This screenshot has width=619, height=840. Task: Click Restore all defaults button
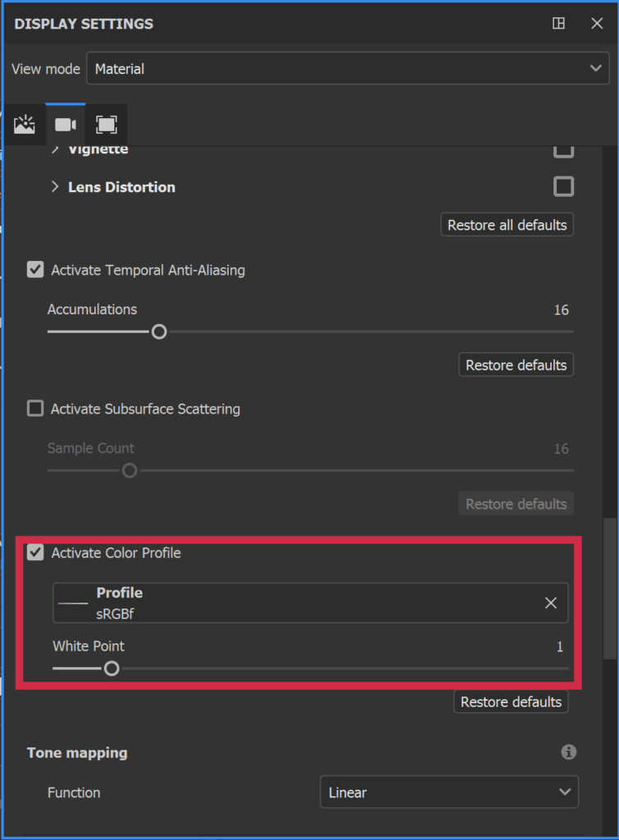pyautogui.click(x=507, y=225)
